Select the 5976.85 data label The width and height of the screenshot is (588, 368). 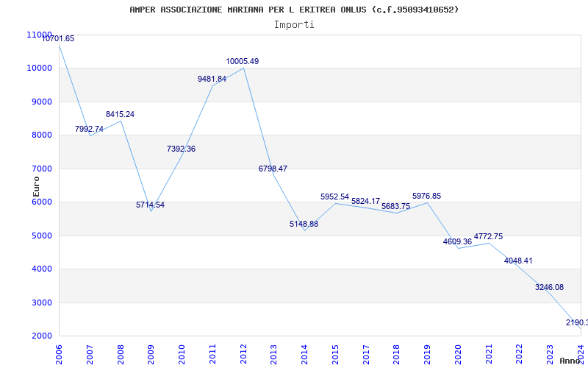tap(426, 196)
